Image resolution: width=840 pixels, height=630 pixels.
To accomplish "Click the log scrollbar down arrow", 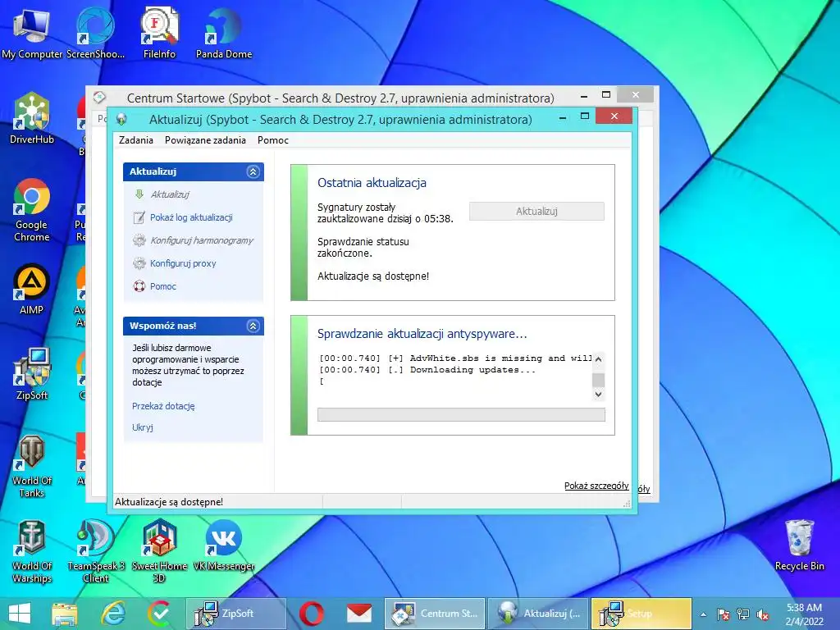I will (x=598, y=395).
